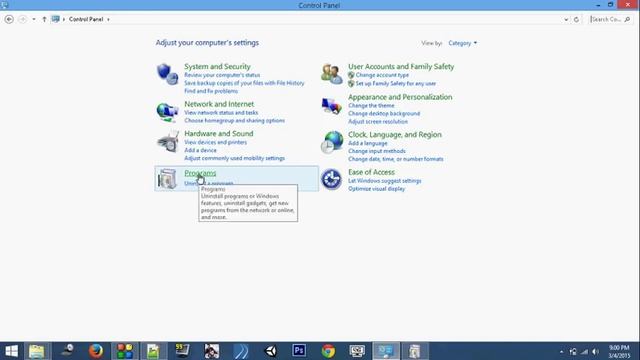Go up one level with Up arrow
640x360 pixels.
click(x=44, y=19)
